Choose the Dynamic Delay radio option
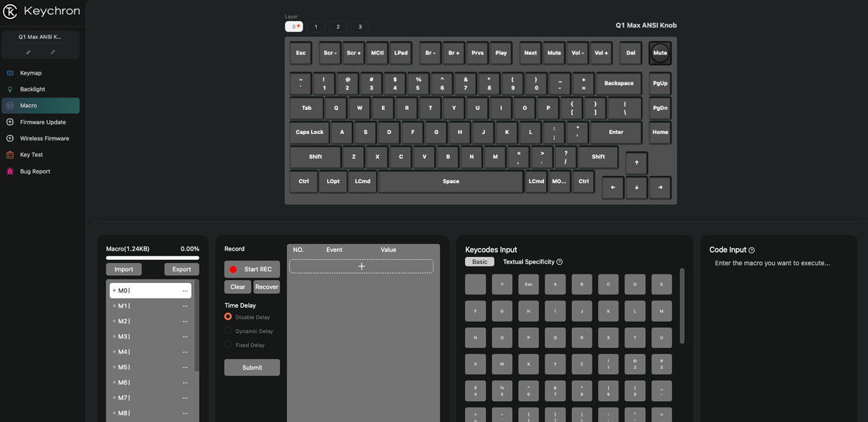This screenshot has width=868, height=422. pyautogui.click(x=229, y=331)
